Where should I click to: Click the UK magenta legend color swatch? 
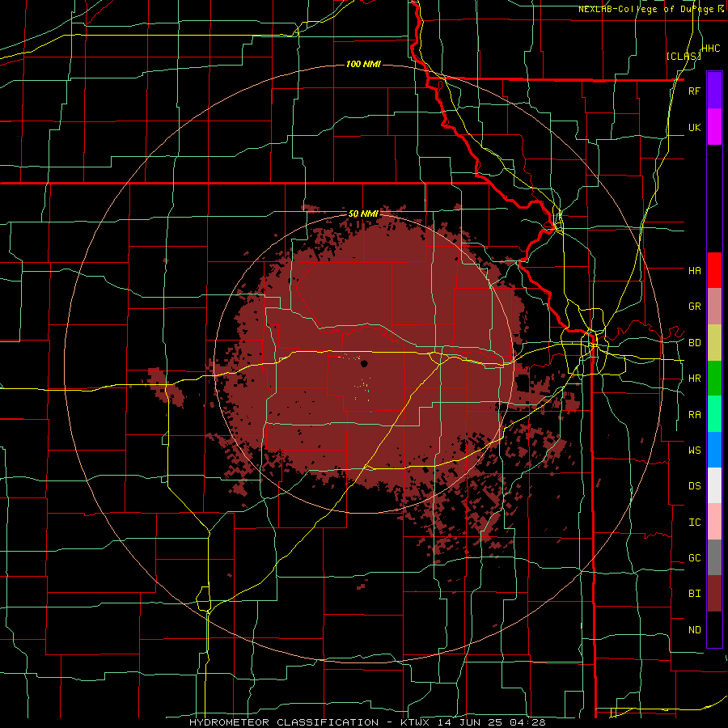714,127
